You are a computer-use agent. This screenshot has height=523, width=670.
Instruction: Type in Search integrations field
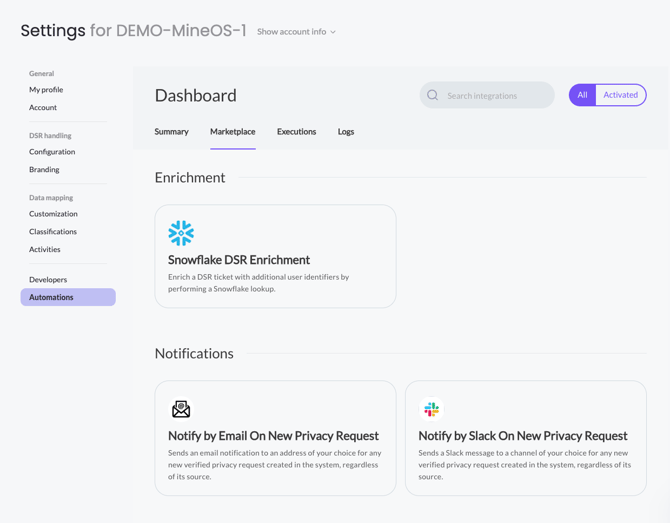tap(495, 96)
